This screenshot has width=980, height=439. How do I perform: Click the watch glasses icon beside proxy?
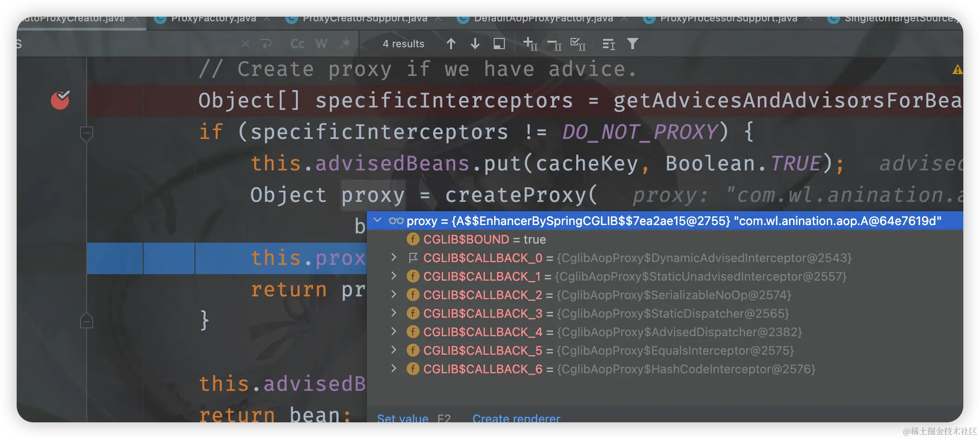point(396,221)
